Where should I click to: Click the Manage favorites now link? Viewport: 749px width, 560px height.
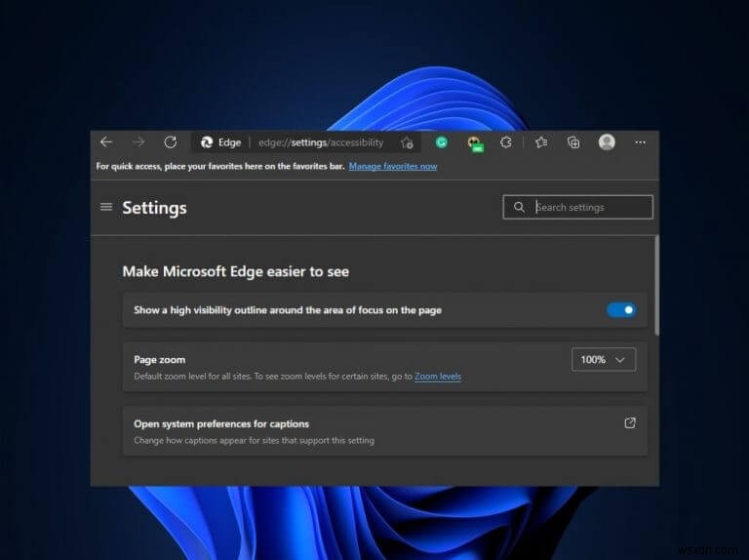393,166
